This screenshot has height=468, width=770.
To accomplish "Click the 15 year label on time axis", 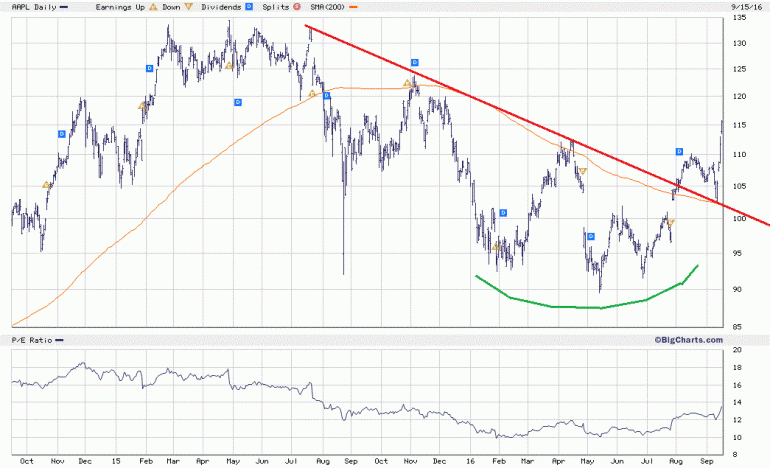I will click(x=116, y=461).
